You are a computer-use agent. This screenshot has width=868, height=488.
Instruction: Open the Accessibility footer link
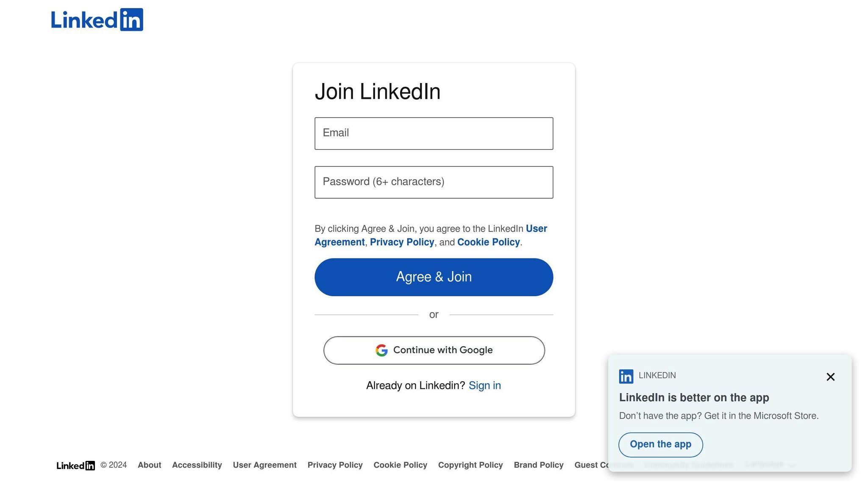(197, 465)
